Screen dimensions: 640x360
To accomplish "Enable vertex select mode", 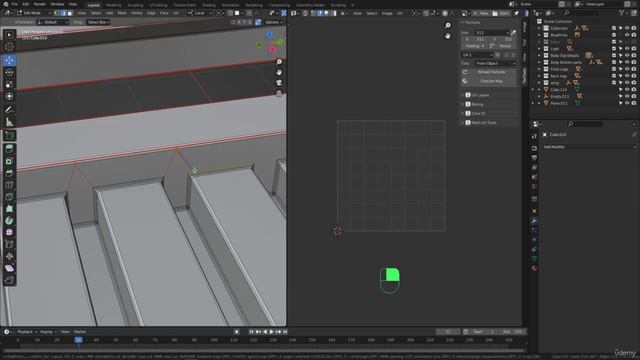I will tap(57, 13).
